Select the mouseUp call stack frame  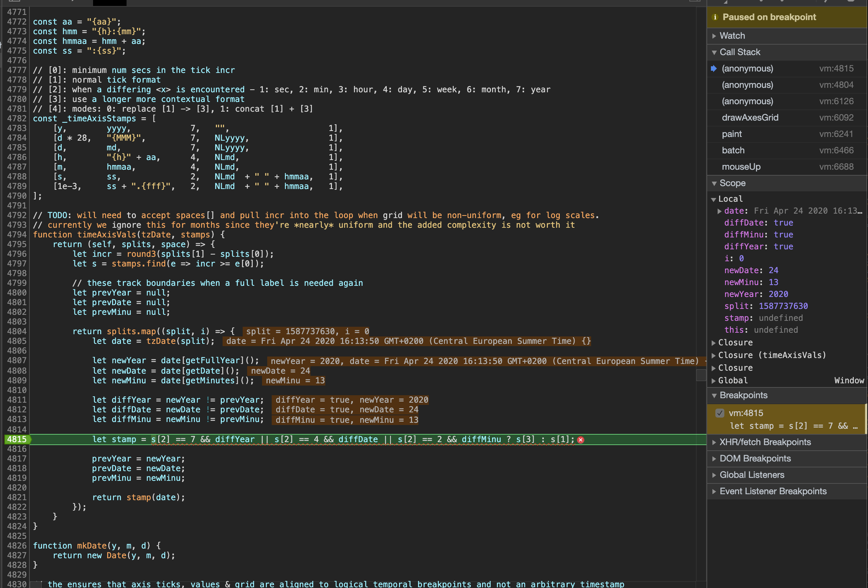tap(787, 167)
